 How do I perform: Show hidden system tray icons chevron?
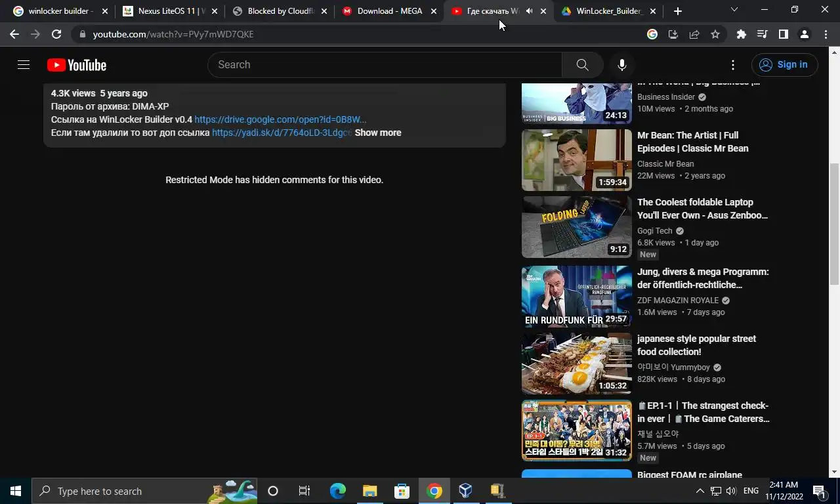(700, 491)
